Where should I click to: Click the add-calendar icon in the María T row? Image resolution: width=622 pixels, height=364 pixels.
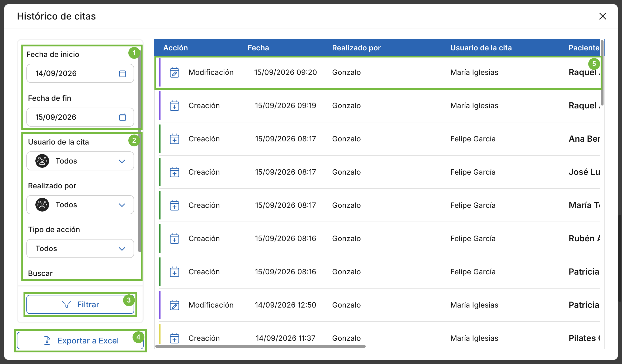click(175, 205)
